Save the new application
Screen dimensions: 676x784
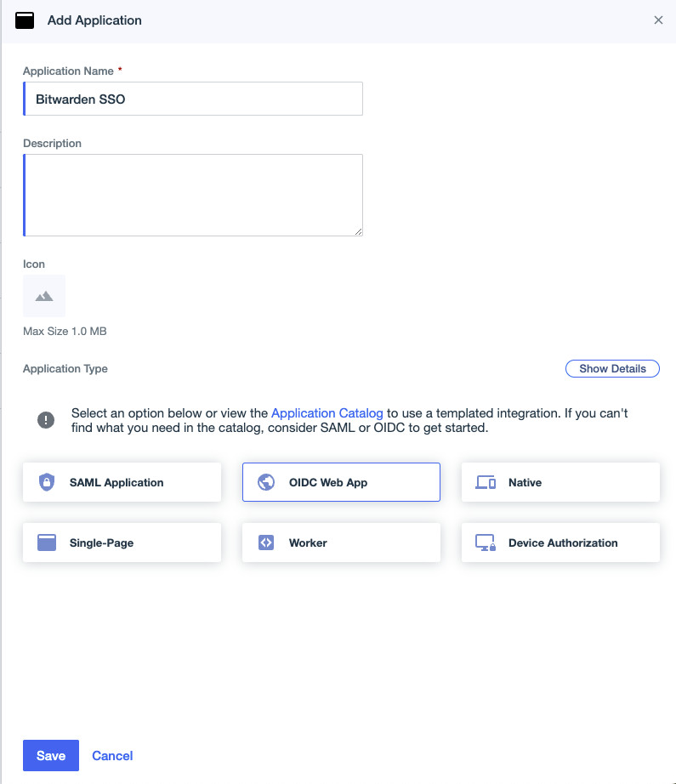tap(51, 756)
